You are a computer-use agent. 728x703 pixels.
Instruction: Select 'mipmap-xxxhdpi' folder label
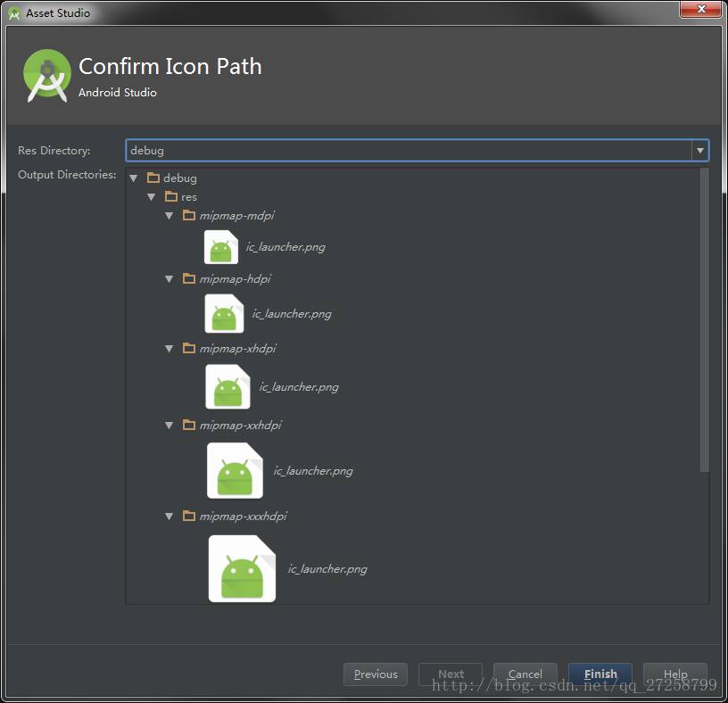tap(244, 517)
